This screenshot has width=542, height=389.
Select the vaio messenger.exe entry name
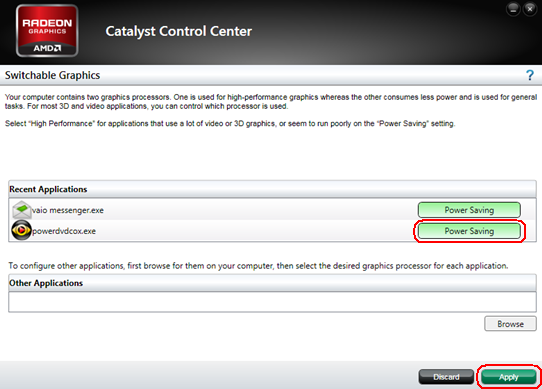[68, 210]
